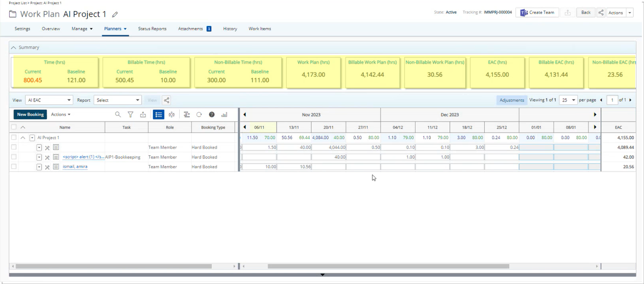Click the pencil icon beside AI Project 1 title
The image size is (644, 284).
pyautogui.click(x=115, y=14)
